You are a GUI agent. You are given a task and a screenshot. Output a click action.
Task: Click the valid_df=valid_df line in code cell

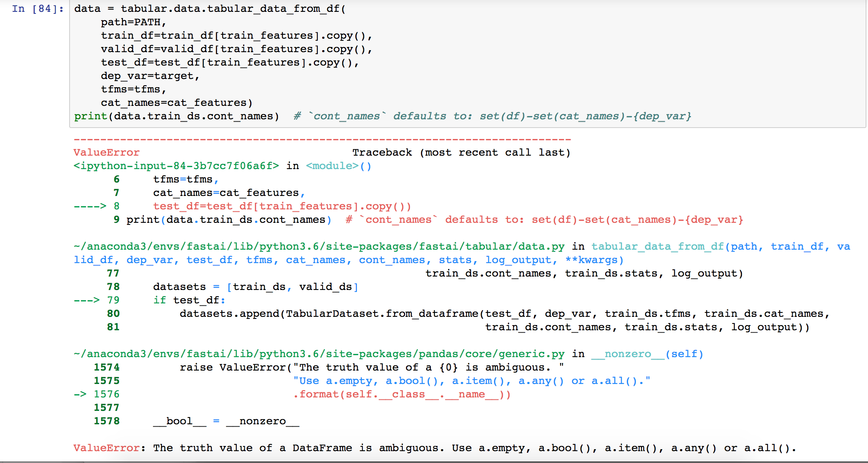click(236, 49)
